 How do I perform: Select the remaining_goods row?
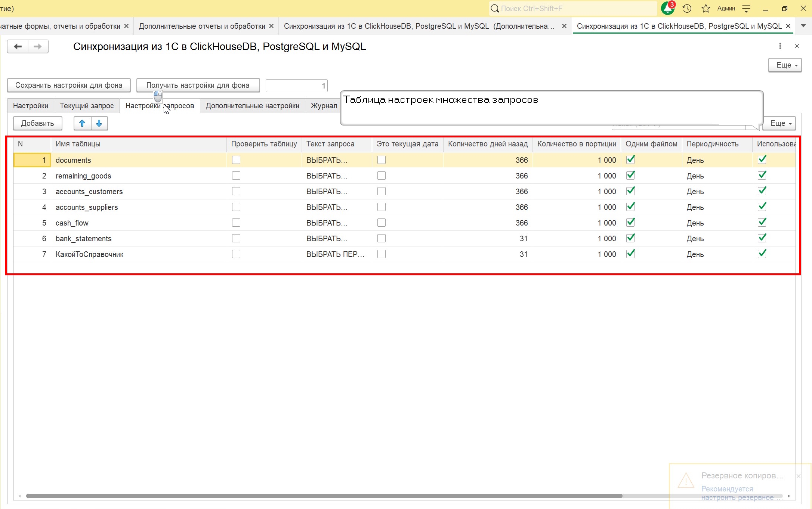point(404,176)
